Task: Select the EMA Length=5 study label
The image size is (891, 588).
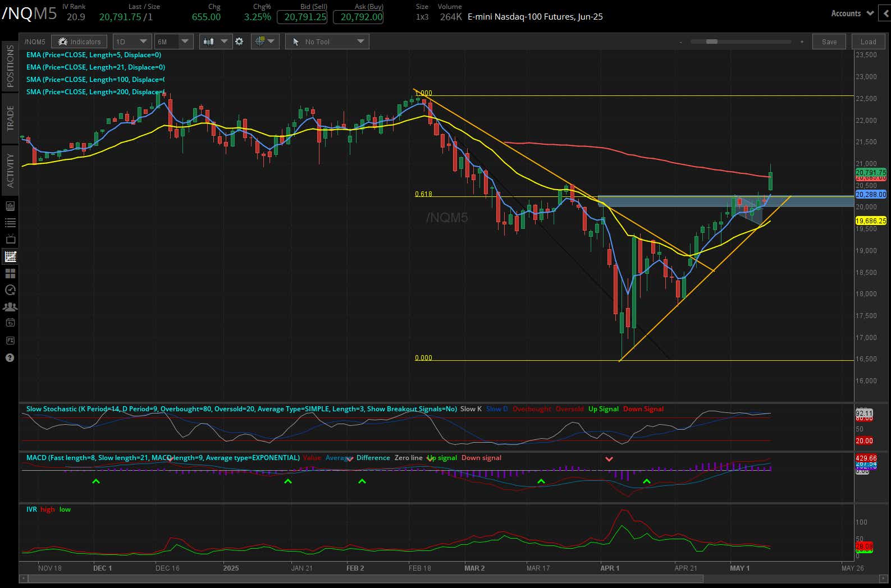Action: 94,55
